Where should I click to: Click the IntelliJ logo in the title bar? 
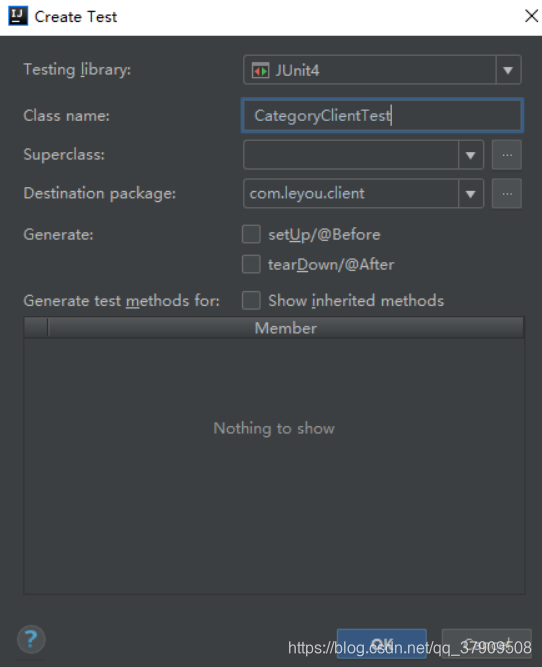coord(18,16)
